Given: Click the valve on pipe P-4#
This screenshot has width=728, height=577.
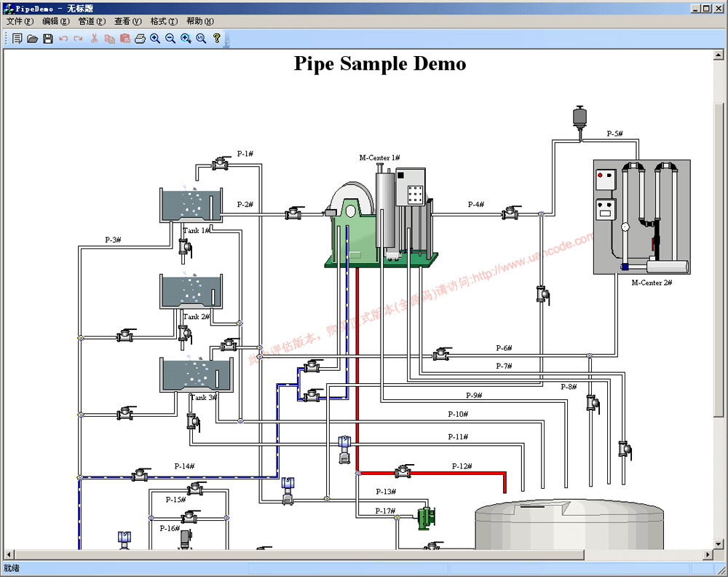Looking at the screenshot, I should (511, 213).
